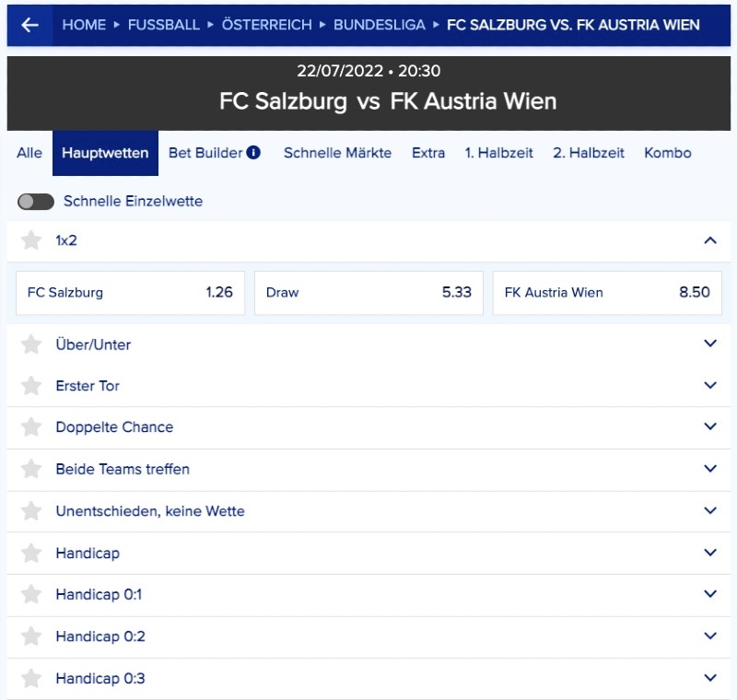
Task: Expand the Über/Unter market chevron
Action: [710, 344]
